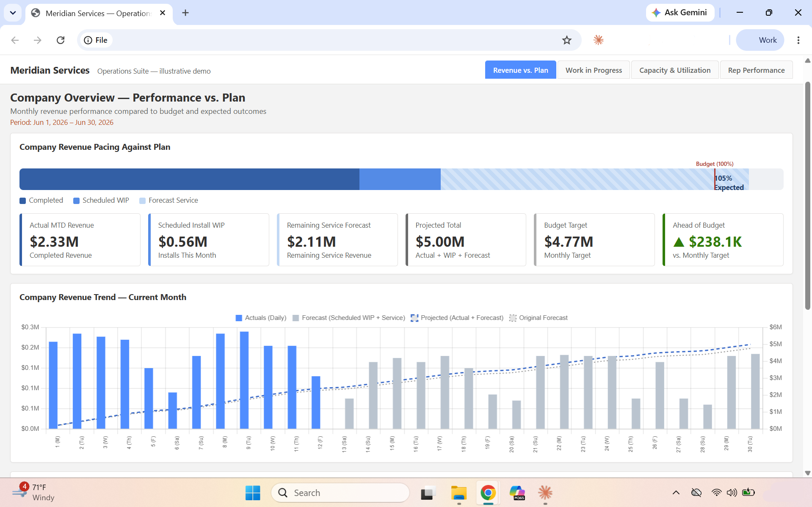The width and height of the screenshot is (812, 507).
Task: Close the Meridian Services tab
Action: coord(163,13)
